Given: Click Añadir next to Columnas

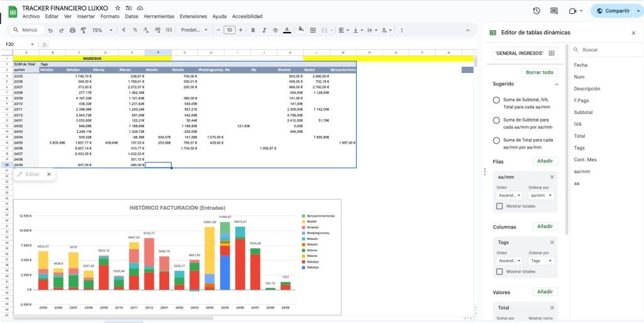Looking at the screenshot, I should click(545, 227).
